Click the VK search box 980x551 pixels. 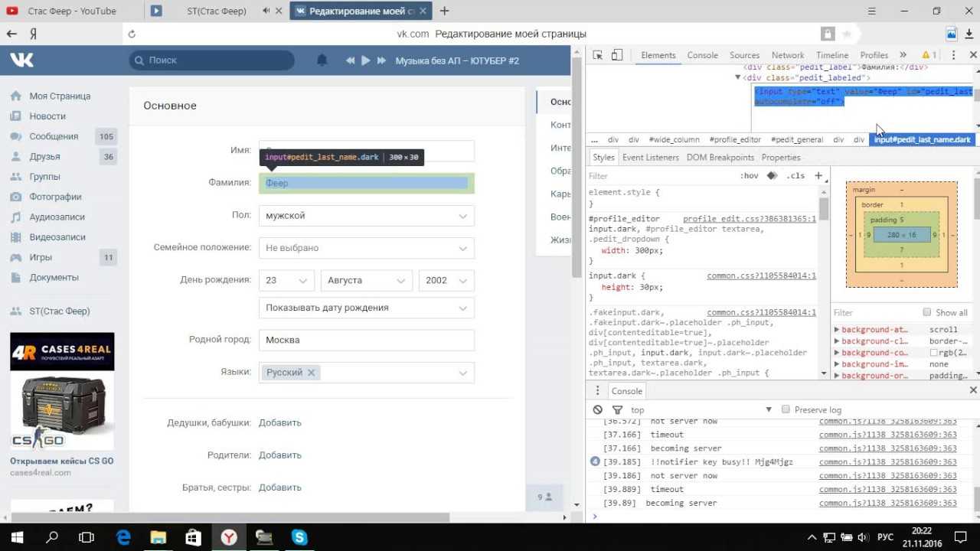click(212, 60)
